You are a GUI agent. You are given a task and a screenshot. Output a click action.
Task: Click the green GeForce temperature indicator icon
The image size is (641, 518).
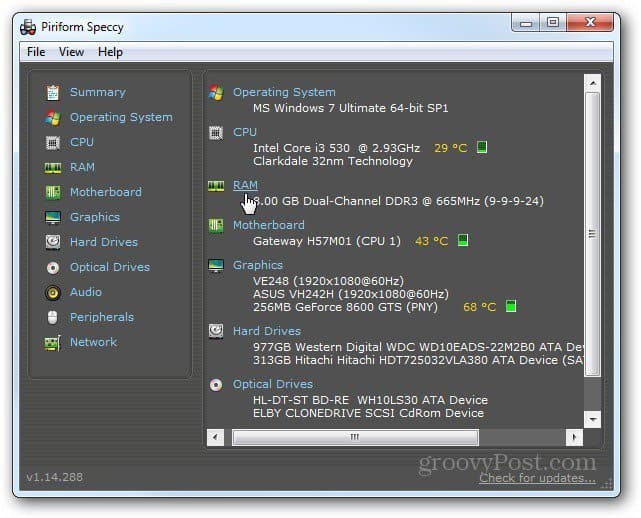511,306
